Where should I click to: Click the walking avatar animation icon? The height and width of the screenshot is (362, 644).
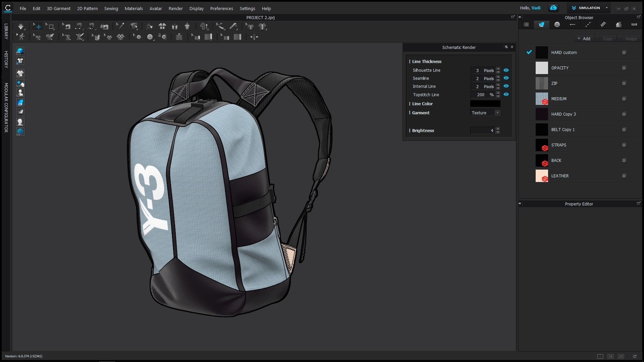pyautogui.click(x=21, y=37)
